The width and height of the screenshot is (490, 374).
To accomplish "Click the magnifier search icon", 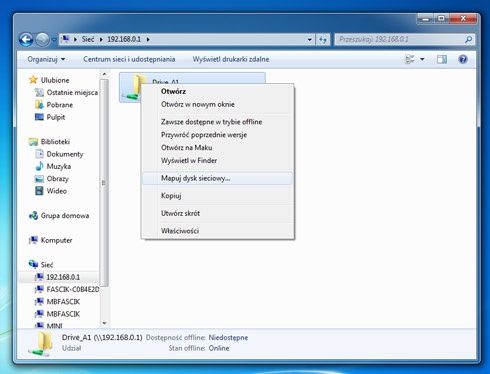I will point(468,39).
